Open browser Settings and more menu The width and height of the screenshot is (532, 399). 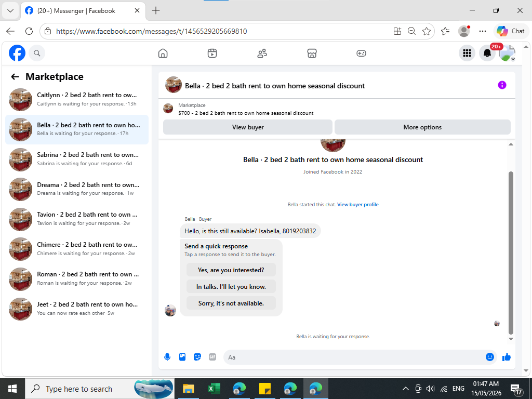click(483, 31)
